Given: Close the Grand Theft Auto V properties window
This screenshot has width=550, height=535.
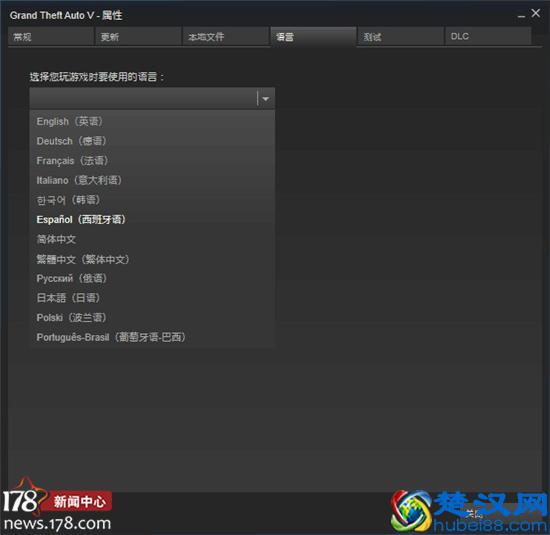Looking at the screenshot, I should click(x=536, y=13).
